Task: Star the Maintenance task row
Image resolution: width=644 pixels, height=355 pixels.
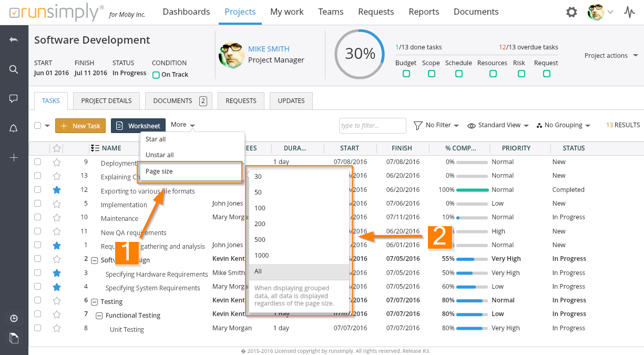Action: tap(57, 217)
